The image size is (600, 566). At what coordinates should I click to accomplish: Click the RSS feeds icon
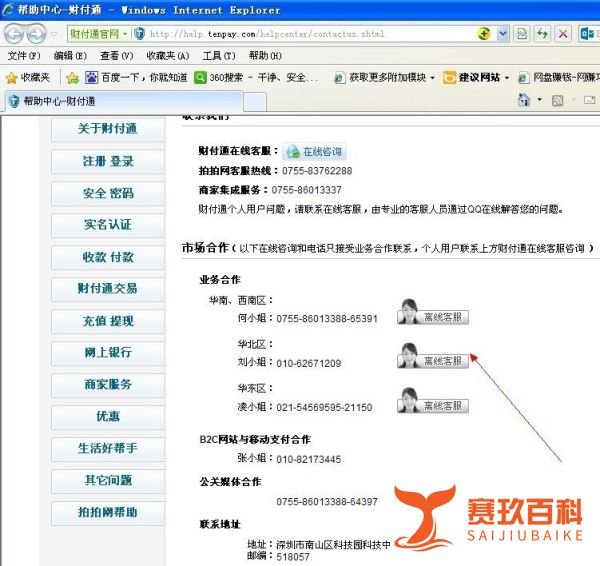tap(558, 100)
